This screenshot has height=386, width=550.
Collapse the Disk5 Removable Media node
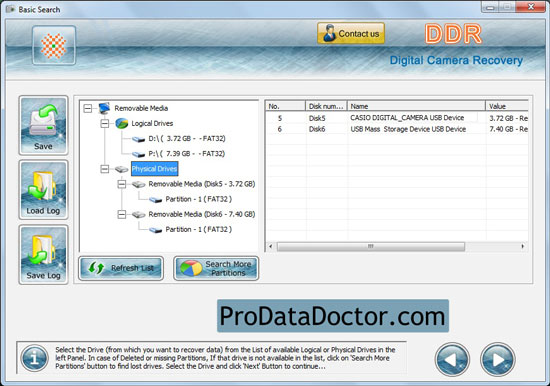pyautogui.click(x=121, y=184)
